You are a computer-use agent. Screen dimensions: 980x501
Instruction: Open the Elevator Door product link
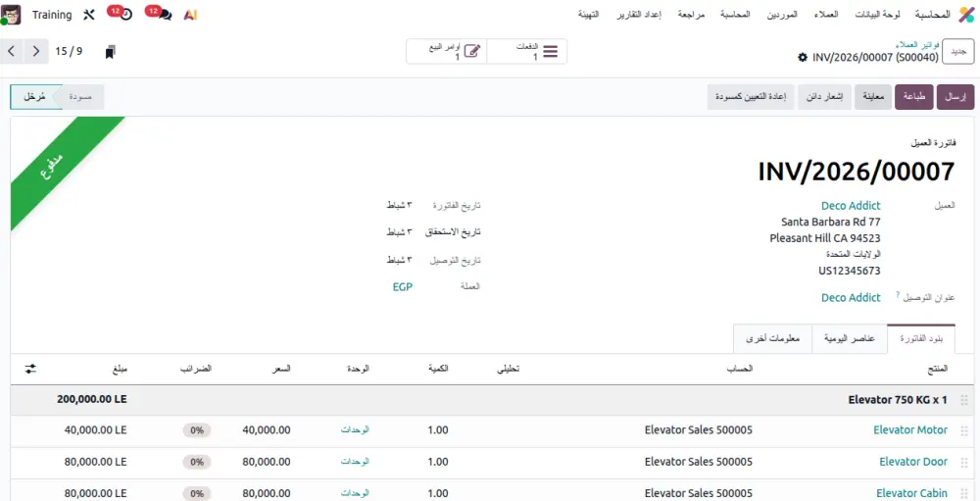(913, 462)
